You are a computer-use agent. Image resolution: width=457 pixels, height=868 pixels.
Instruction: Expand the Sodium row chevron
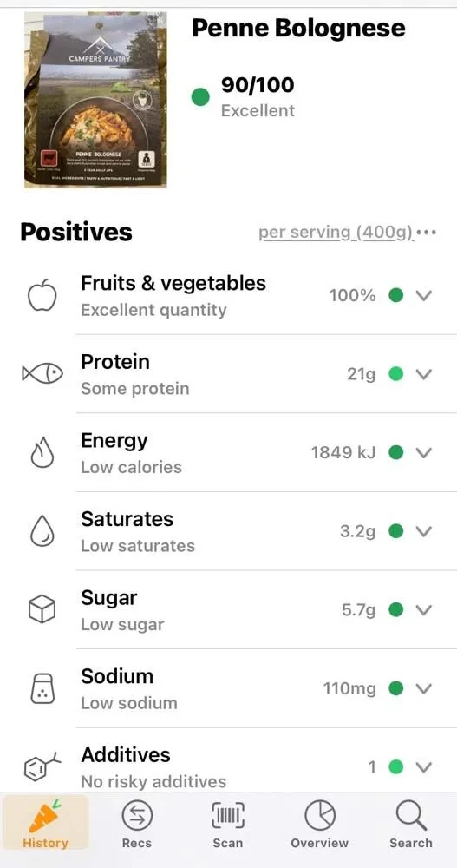pos(423,688)
